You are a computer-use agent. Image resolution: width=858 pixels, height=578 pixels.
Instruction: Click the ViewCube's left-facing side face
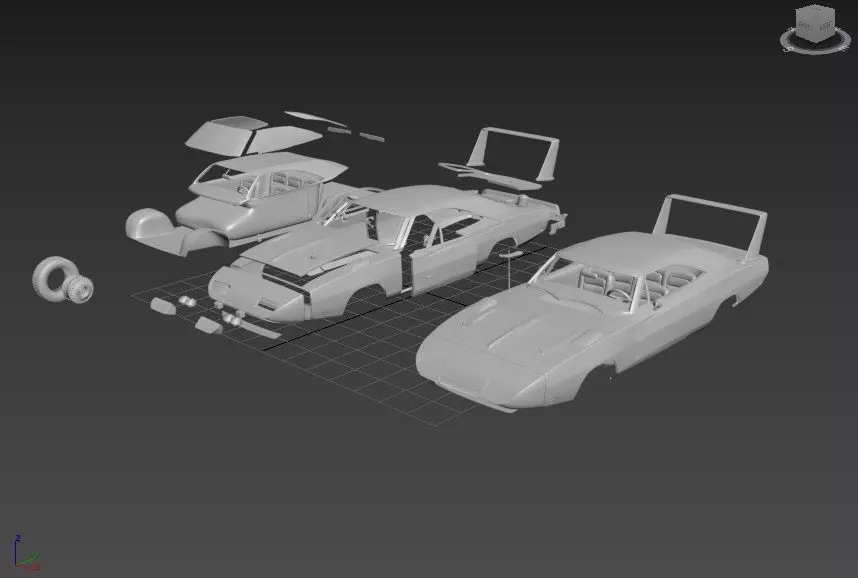(805, 28)
